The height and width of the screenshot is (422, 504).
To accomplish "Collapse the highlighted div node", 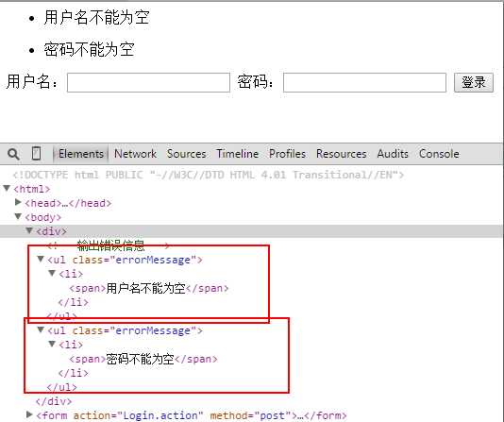I will [29, 230].
